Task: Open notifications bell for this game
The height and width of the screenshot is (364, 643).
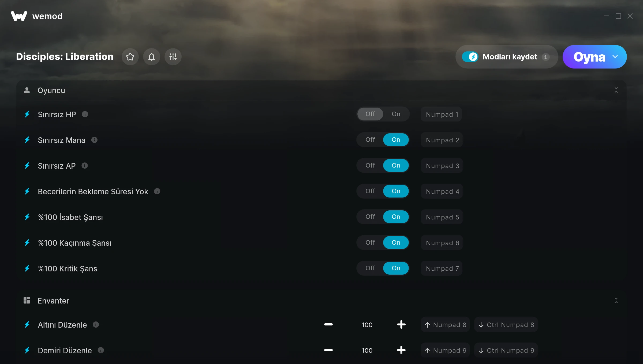Action: 152,57
